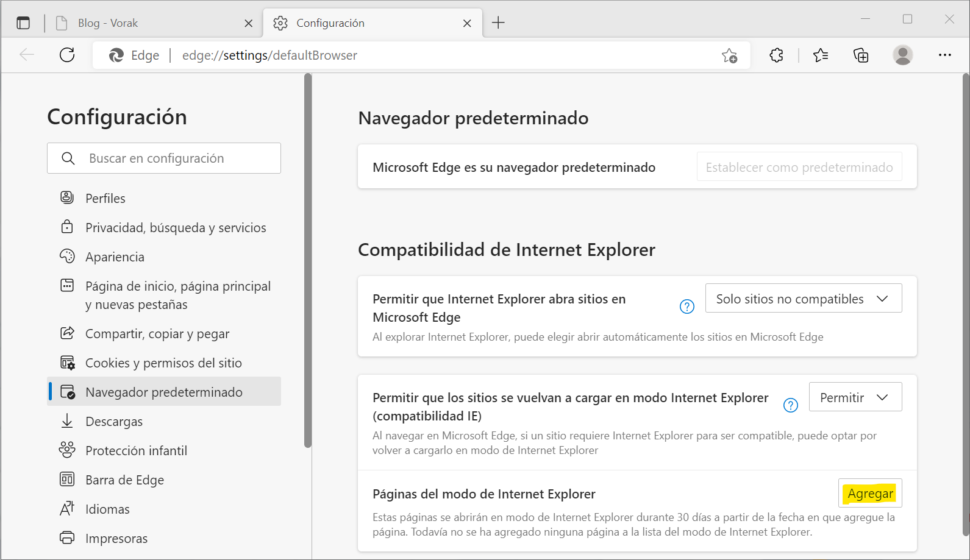Open Compartir, copiar y pegar section

click(x=164, y=333)
